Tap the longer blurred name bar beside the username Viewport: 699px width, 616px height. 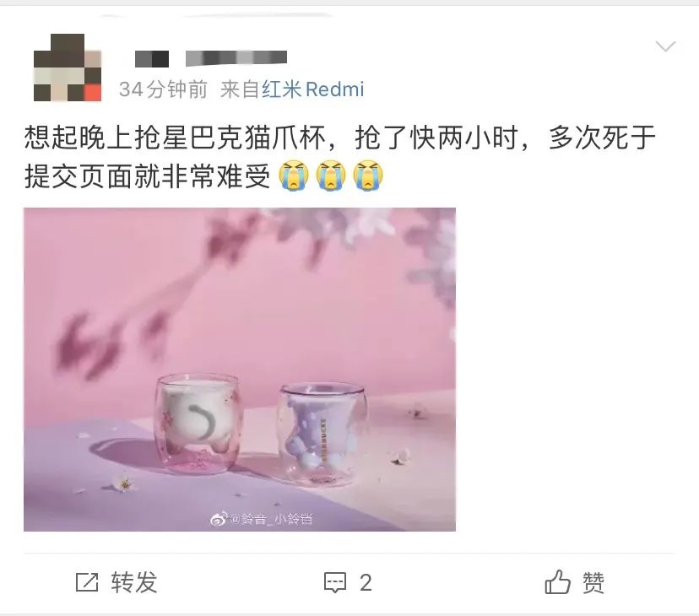(236, 58)
